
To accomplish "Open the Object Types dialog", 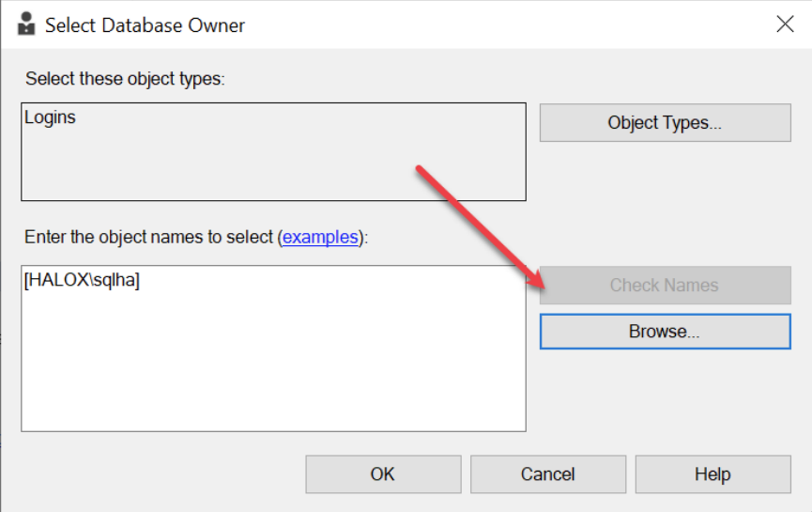I will (x=665, y=123).
